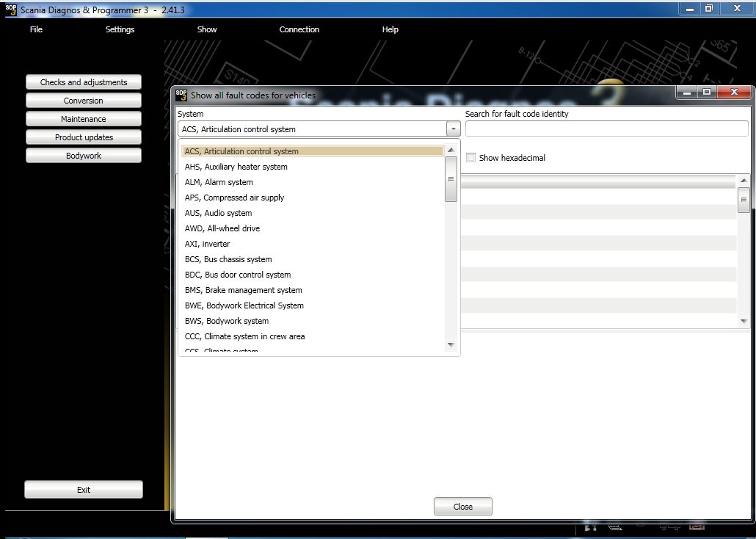Open the File menu
Screen dimensions: 756x539
point(36,29)
